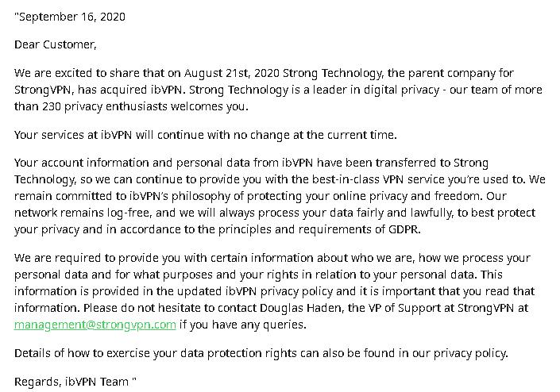
Task: Select the words 'has acquired ibVPN'
Action: click(130, 90)
